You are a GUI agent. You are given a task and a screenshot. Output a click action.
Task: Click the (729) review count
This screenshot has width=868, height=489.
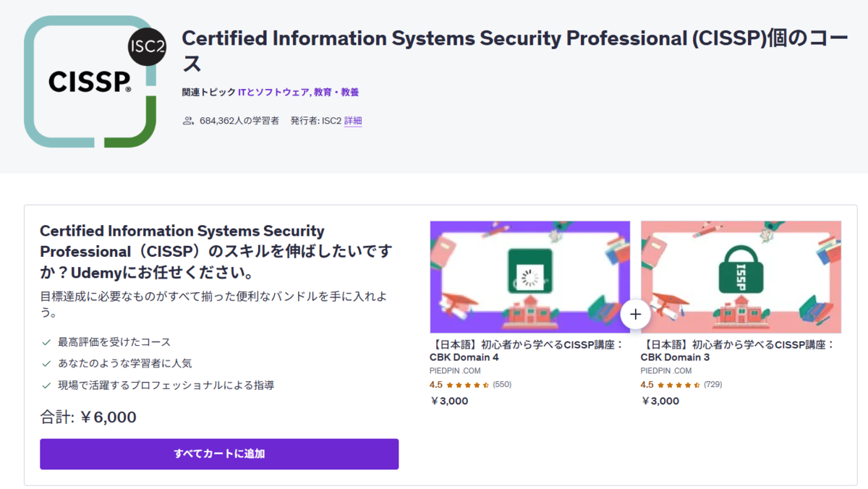713,385
